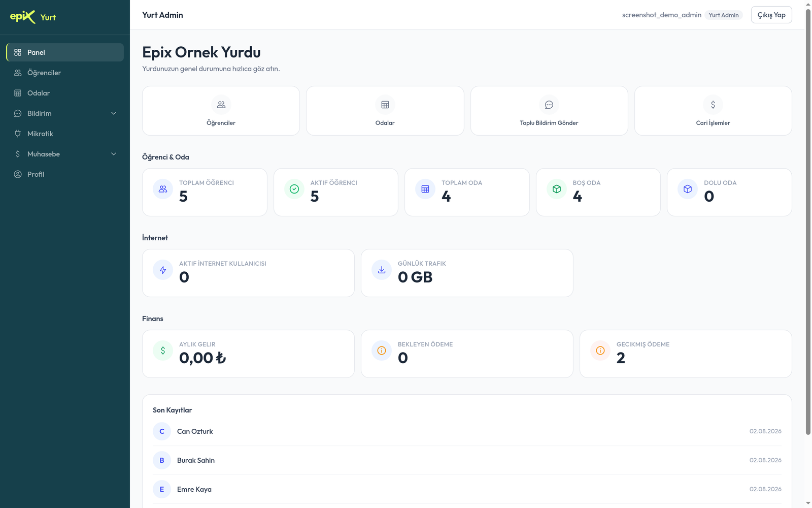Click the Gecikmiş Ödeme warning icon
812x508 pixels.
pos(600,351)
